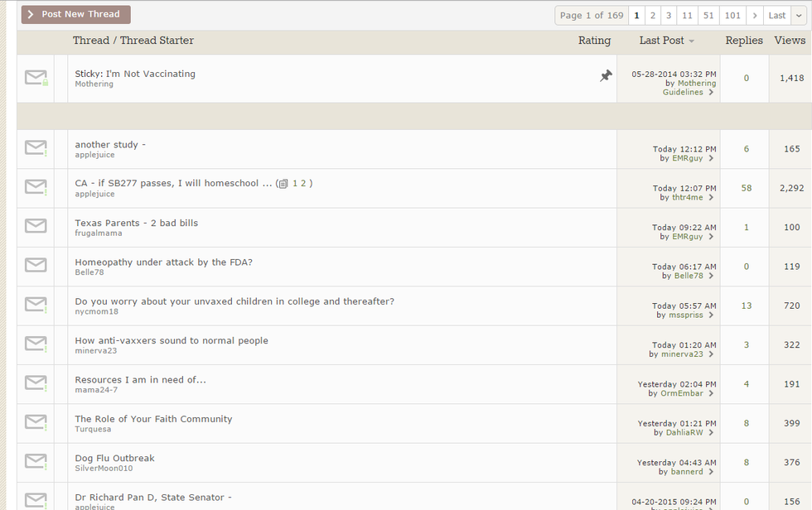Go to last post arrow by EMRguy, another study
Viewport: 812px width, 510px height.
pos(711,159)
